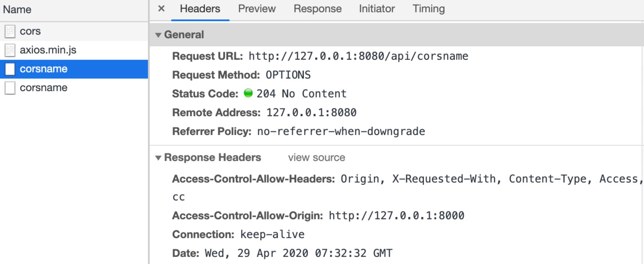Open the Timing tab

428,9
